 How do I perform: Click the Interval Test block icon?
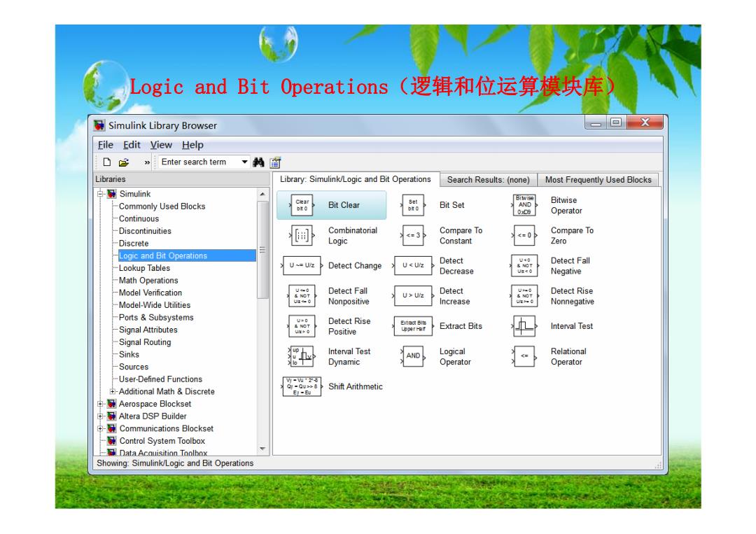[x=524, y=326]
